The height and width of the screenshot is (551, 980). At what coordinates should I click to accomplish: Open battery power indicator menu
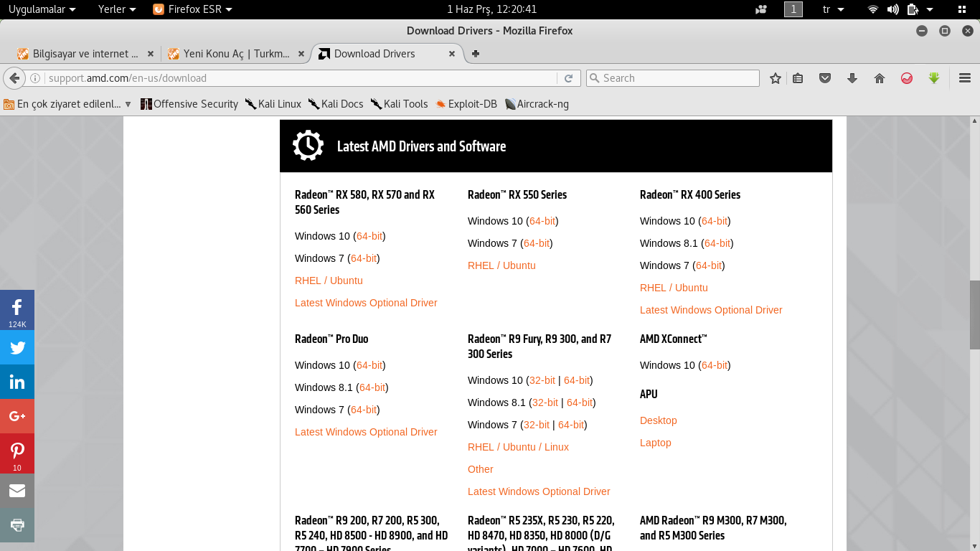[920, 9]
